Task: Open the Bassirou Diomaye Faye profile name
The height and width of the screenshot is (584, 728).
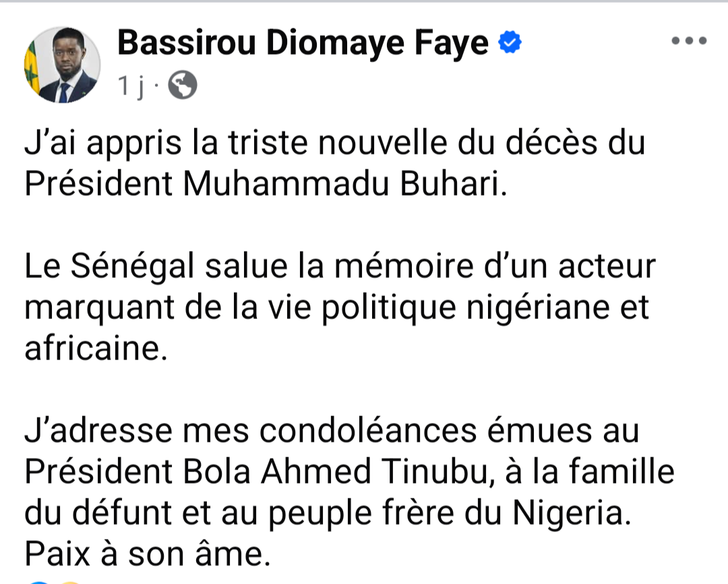Action: (x=303, y=44)
